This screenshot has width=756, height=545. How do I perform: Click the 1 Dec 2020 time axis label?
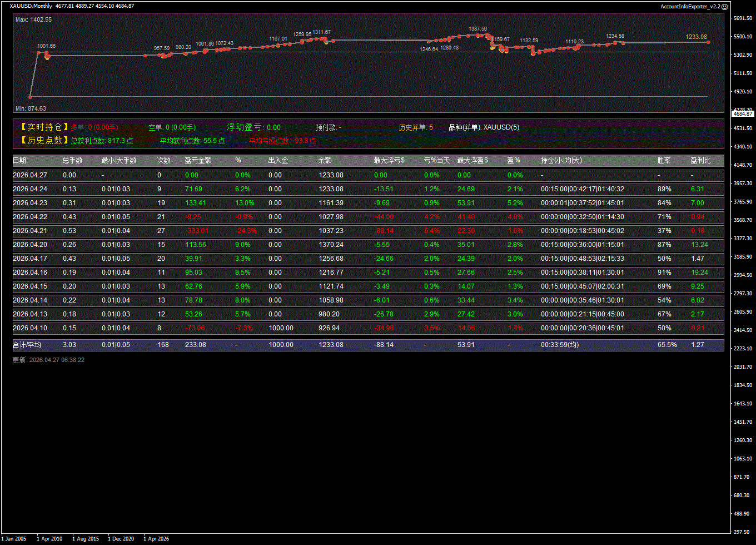[x=121, y=538]
